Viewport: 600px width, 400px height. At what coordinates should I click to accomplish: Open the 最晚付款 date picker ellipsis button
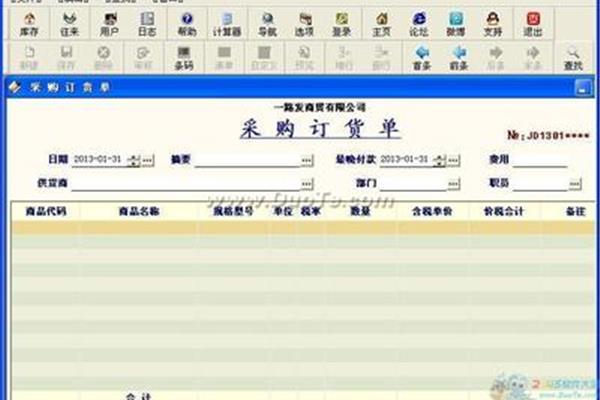[453, 160]
